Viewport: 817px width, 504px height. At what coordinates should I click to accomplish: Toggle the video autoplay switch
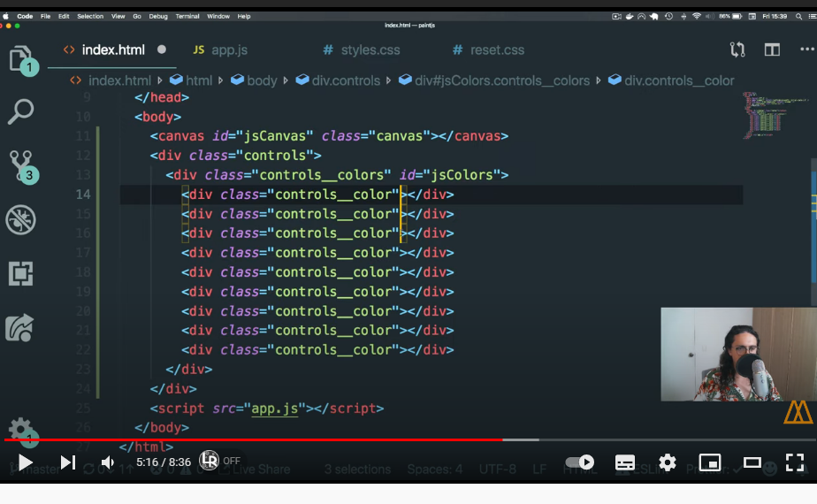[x=579, y=462]
